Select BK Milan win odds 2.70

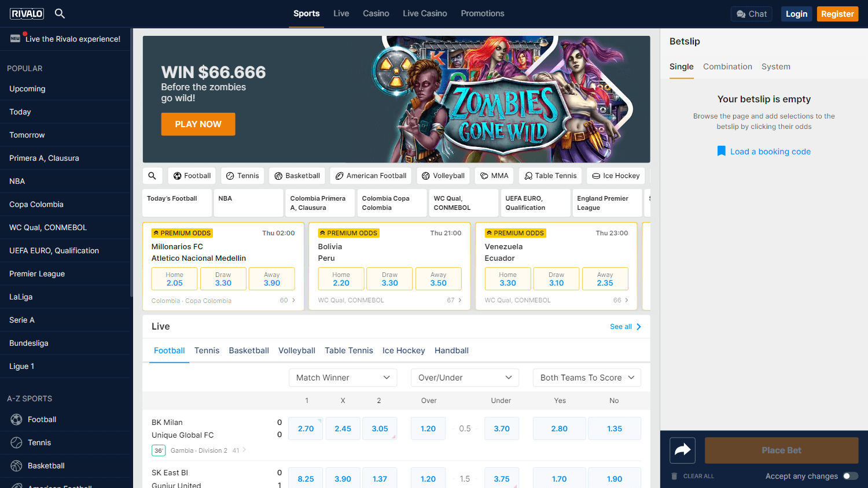click(306, 428)
